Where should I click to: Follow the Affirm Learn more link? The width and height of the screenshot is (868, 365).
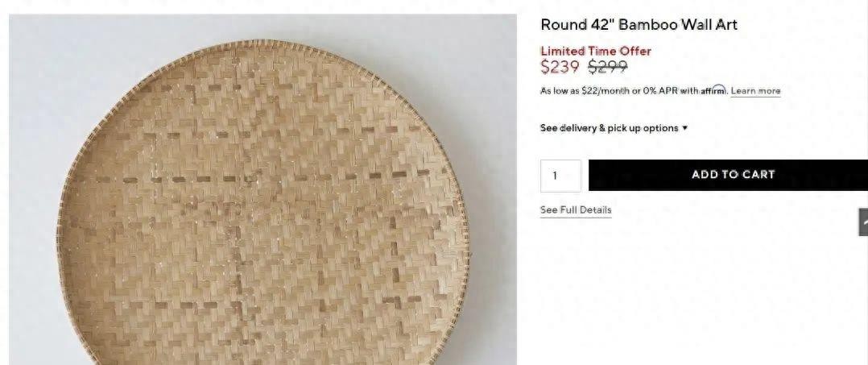[755, 91]
